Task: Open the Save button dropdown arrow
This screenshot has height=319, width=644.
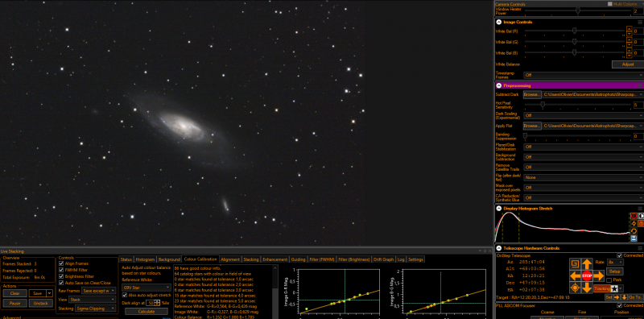Action: click(x=49, y=293)
